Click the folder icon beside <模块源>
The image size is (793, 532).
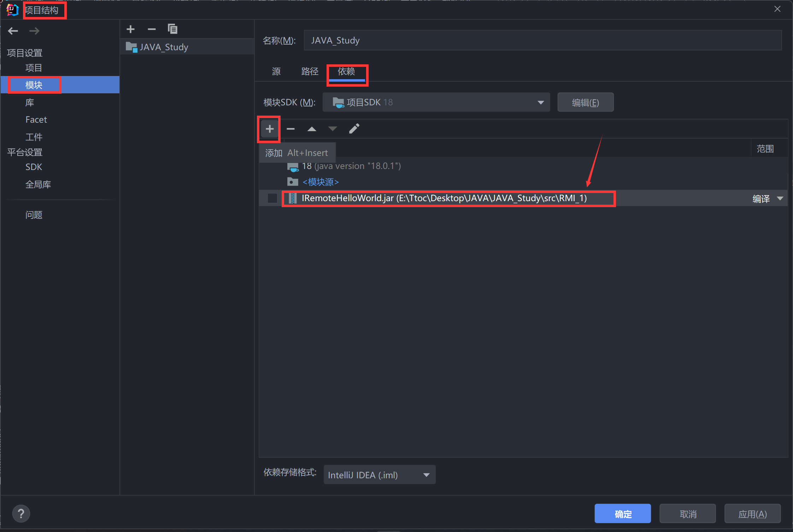click(x=293, y=182)
